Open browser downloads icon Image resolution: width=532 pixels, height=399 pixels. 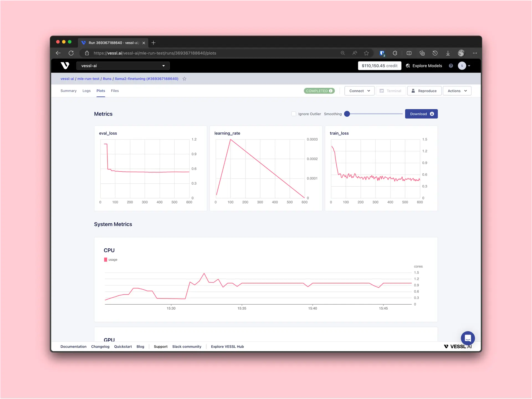[x=448, y=53]
